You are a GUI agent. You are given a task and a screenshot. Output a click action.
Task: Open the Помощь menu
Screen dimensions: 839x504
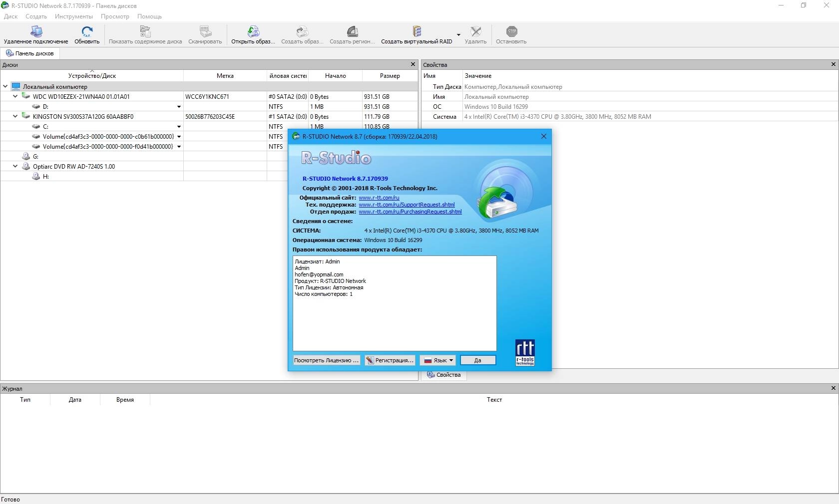click(x=149, y=16)
